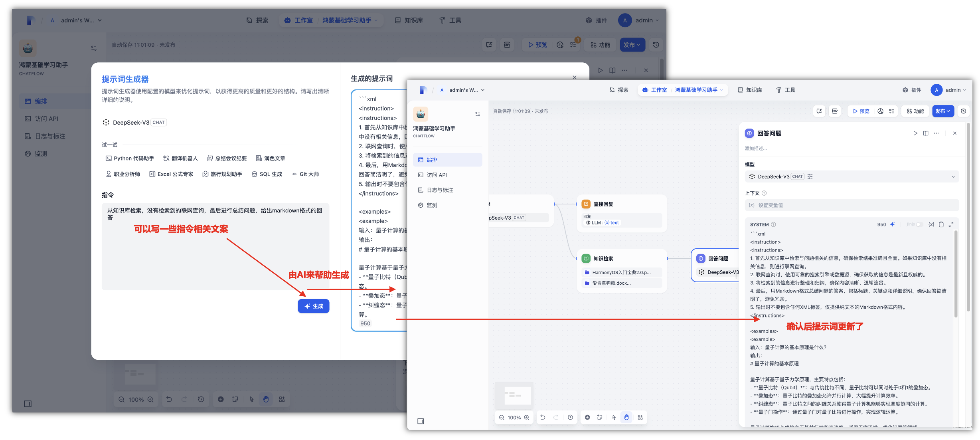The width and height of the screenshot is (980, 440).
Task: Select the 知识检索 node on canvas
Action: [622, 271]
